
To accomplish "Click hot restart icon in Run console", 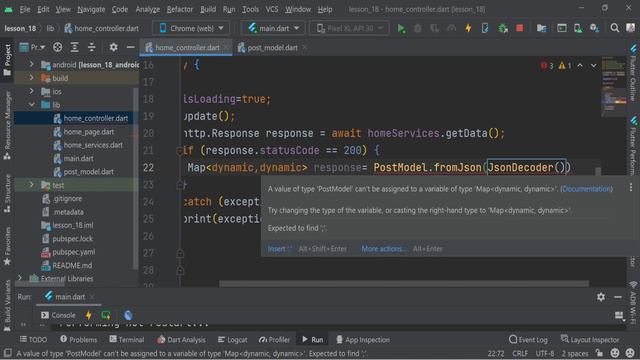I will point(106,315).
